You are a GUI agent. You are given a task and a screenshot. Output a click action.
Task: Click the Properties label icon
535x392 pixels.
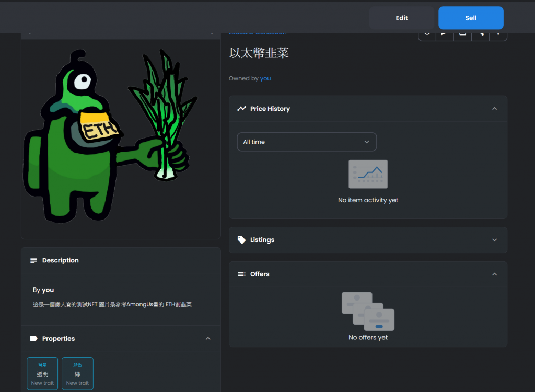[33, 338]
